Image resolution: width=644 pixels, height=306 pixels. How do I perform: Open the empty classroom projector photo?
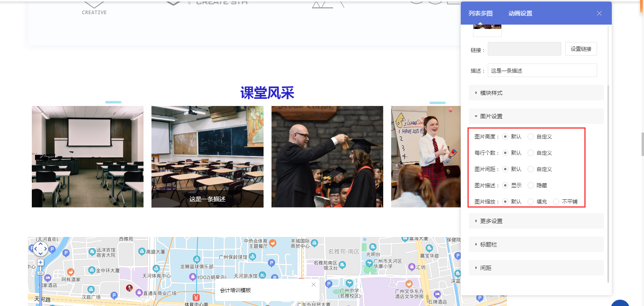tap(87, 156)
